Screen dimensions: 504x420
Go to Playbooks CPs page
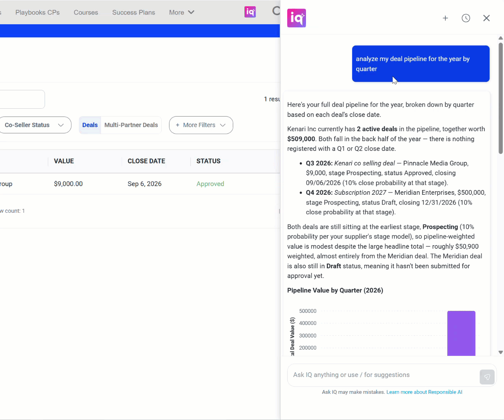coord(38,13)
